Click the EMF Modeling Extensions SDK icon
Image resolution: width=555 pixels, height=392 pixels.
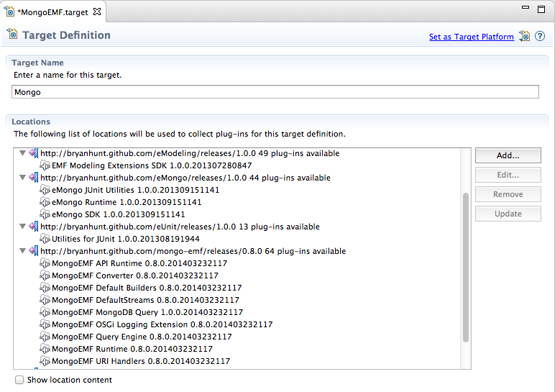45,165
